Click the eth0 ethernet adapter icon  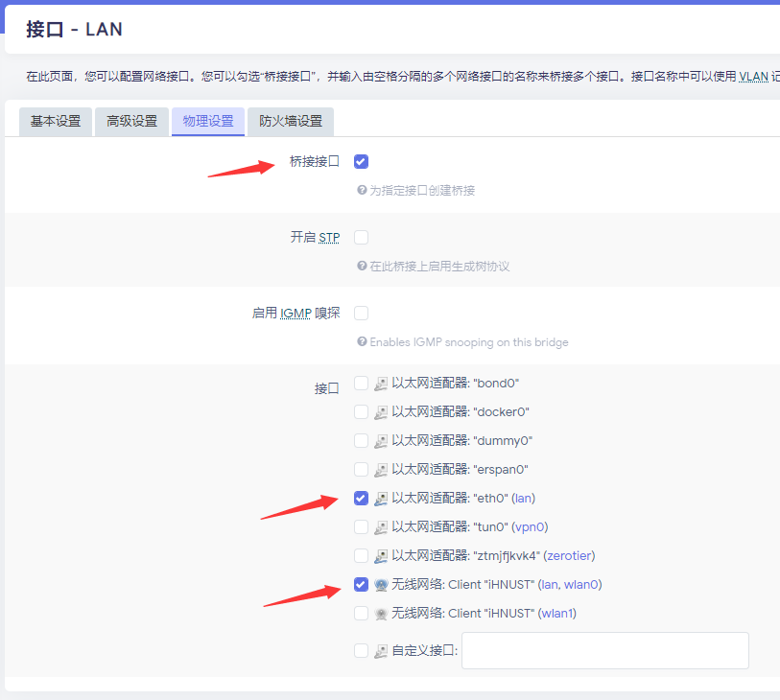(x=381, y=499)
